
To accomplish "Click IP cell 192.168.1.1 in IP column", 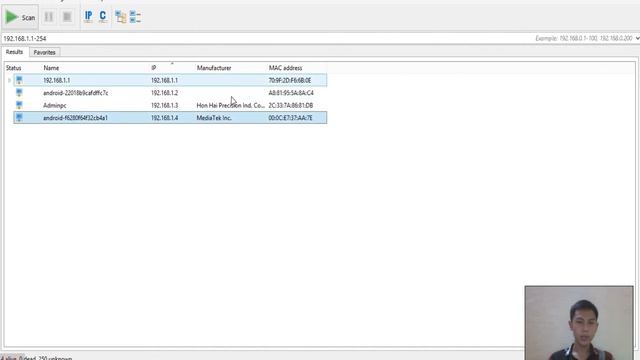I will click(x=164, y=80).
